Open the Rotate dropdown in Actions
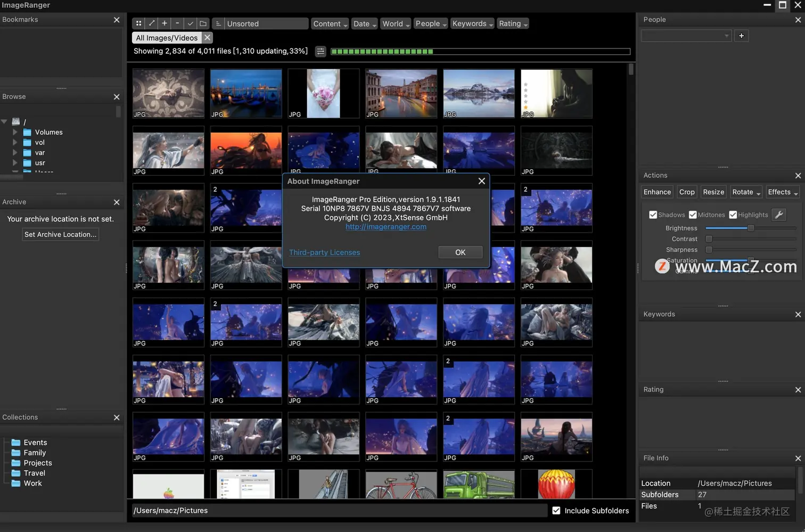Screen dimensions: 805x532 (746, 192)
